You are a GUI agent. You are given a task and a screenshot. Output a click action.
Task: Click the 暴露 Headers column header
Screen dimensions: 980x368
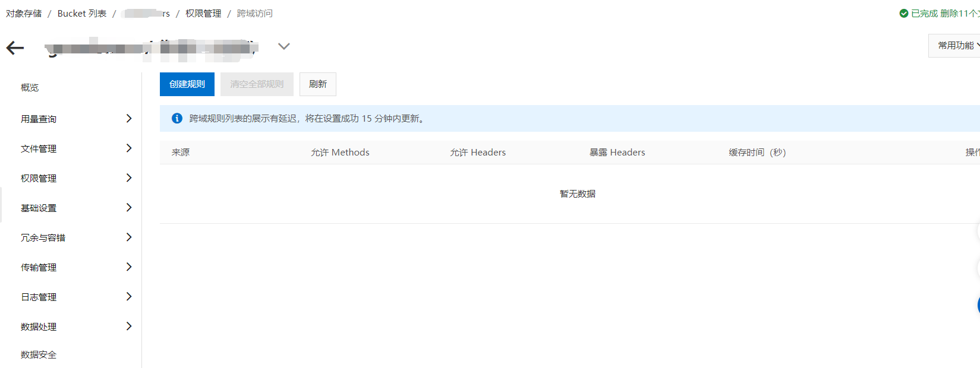(x=617, y=153)
